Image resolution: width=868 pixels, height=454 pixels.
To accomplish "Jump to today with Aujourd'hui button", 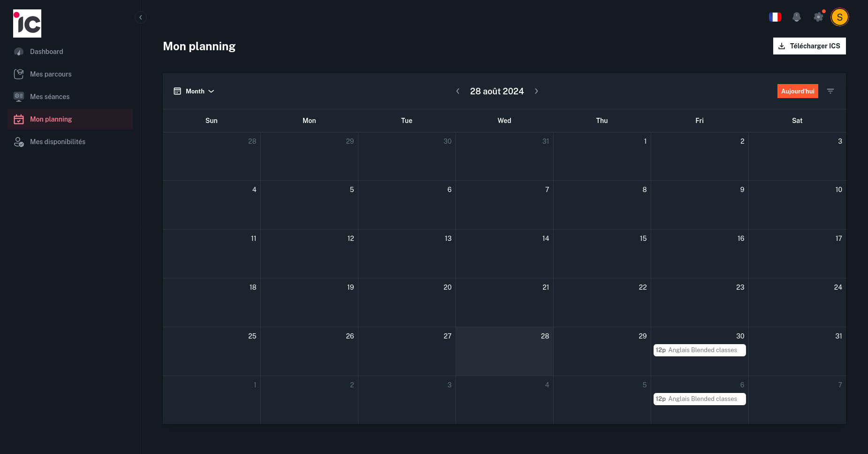I will [x=798, y=91].
